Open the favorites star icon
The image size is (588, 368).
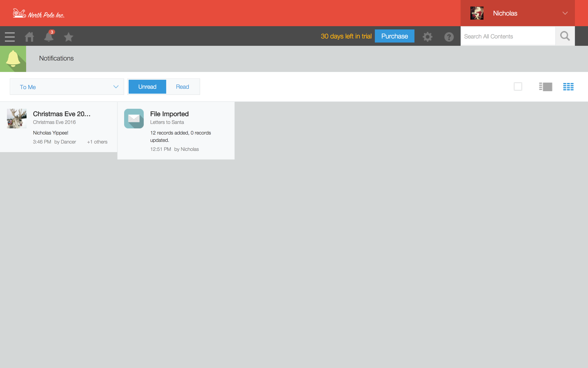[x=69, y=37]
